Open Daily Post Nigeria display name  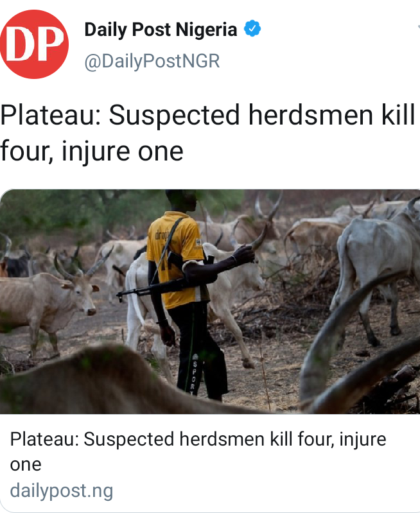[x=161, y=30]
